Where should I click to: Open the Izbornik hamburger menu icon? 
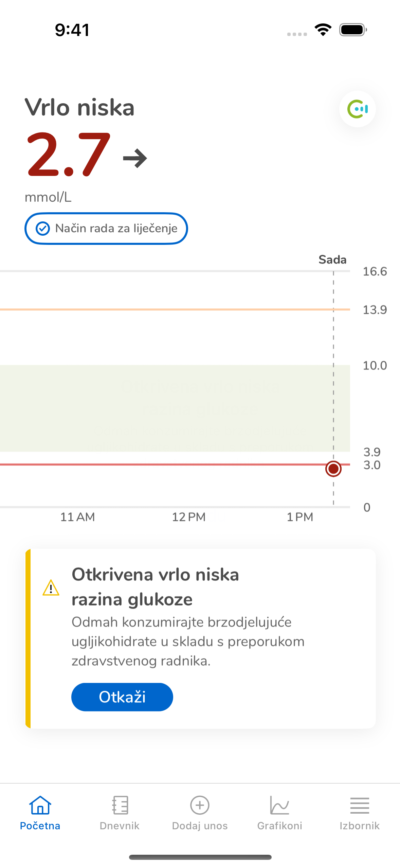(x=360, y=805)
